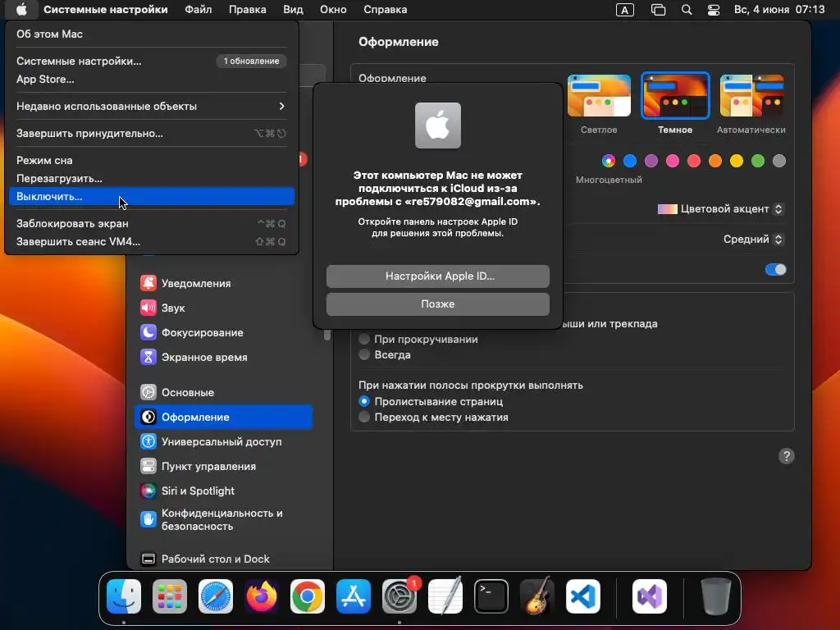Choose the Темное appearance thumbnail
The image size is (840, 630).
[675, 95]
